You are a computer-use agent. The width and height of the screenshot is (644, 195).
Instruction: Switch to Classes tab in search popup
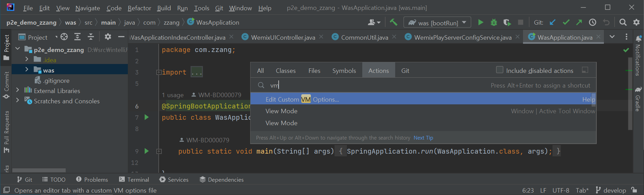285,70
